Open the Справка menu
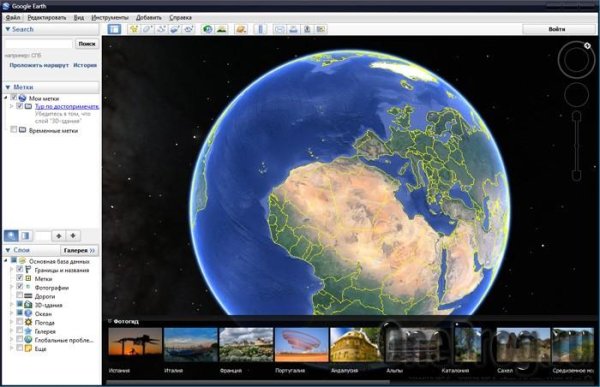The width and height of the screenshot is (600, 387). 181,18
